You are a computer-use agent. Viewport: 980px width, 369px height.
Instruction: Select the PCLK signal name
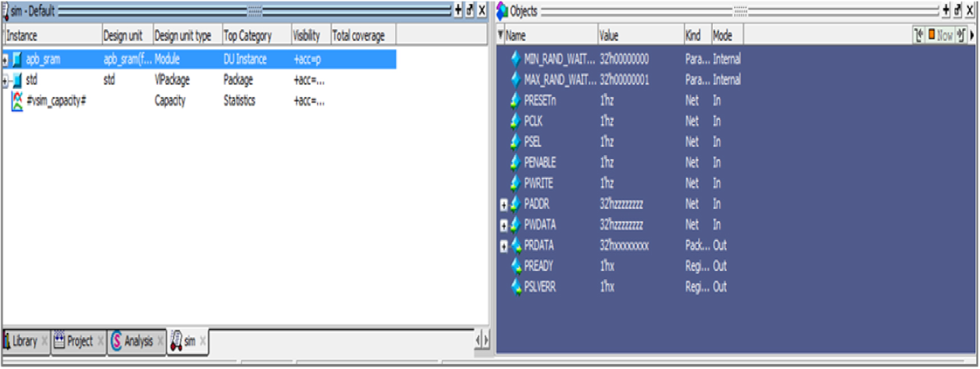pos(533,121)
